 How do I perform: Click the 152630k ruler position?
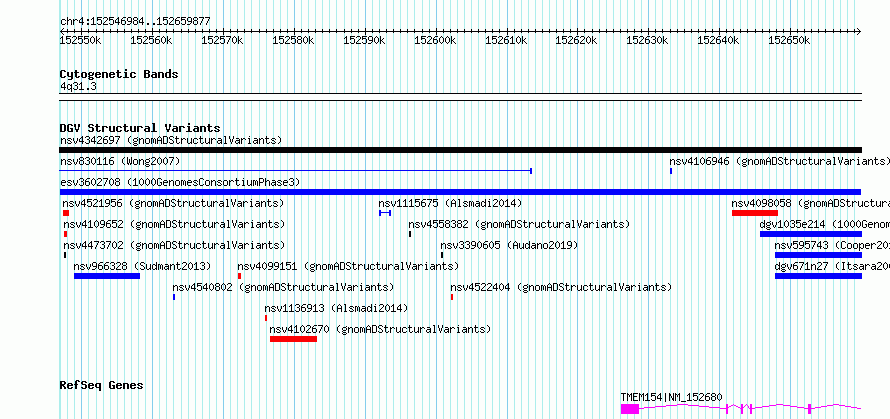tap(648, 40)
